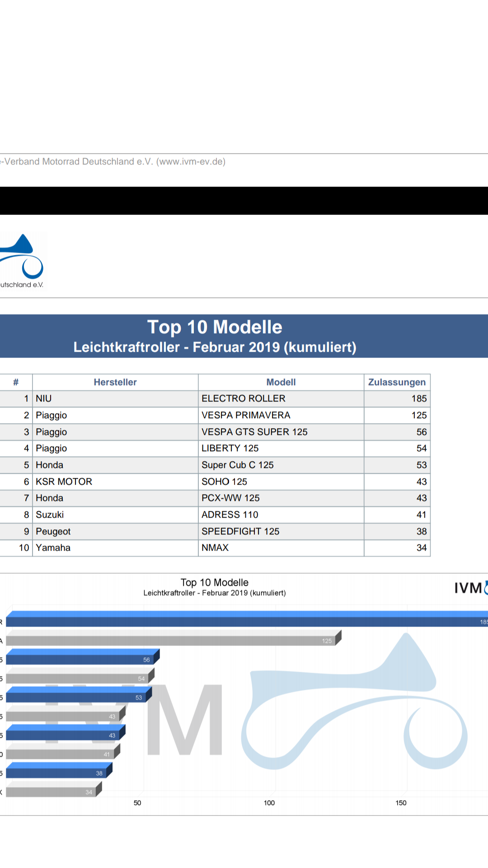Select the Hersteller column header
The width and height of the screenshot is (488, 868).
(115, 382)
